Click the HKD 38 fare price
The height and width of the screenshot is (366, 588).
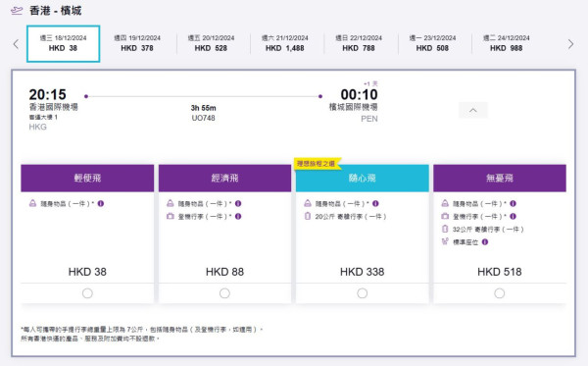(x=87, y=272)
